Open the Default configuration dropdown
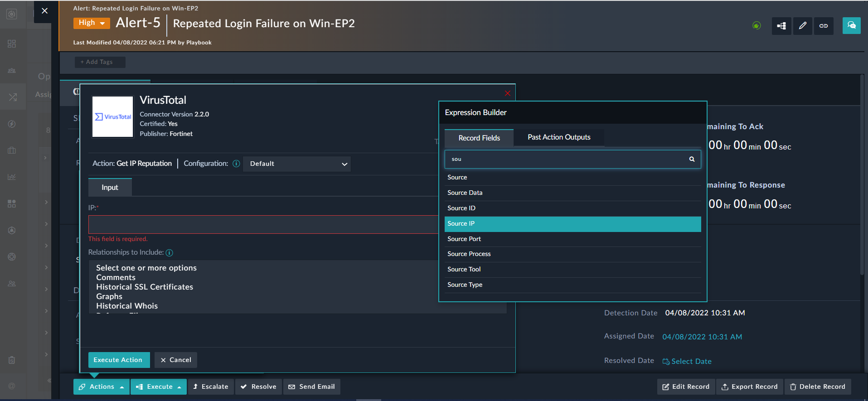 click(297, 164)
